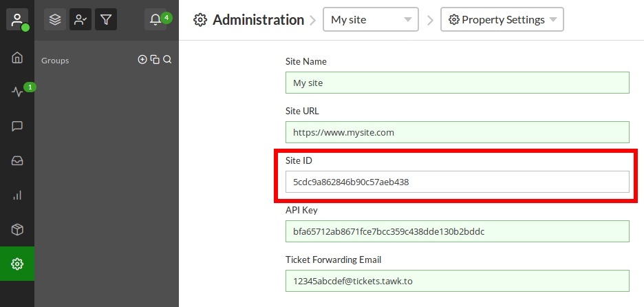
Task: Open the Reporting bar chart icon
Action: point(17,195)
